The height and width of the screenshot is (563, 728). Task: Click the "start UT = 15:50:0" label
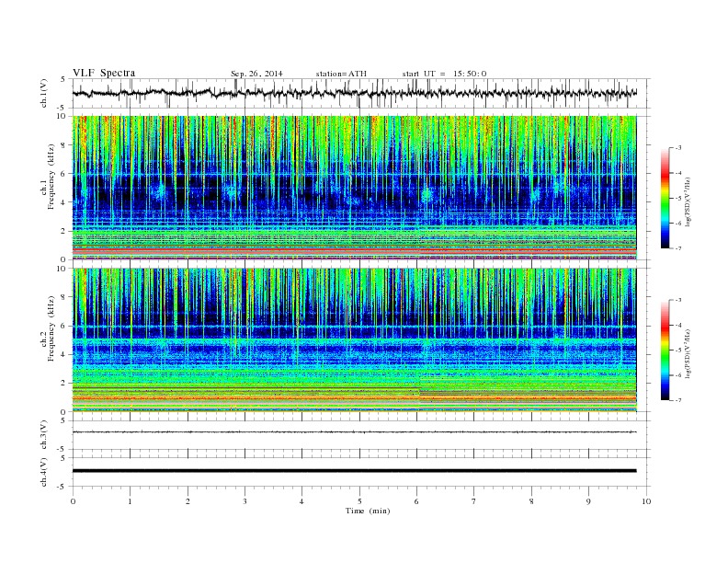(x=444, y=74)
